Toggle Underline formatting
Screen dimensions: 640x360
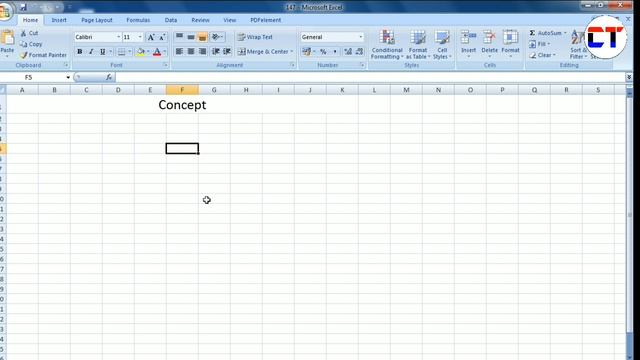pyautogui.click(x=102, y=52)
